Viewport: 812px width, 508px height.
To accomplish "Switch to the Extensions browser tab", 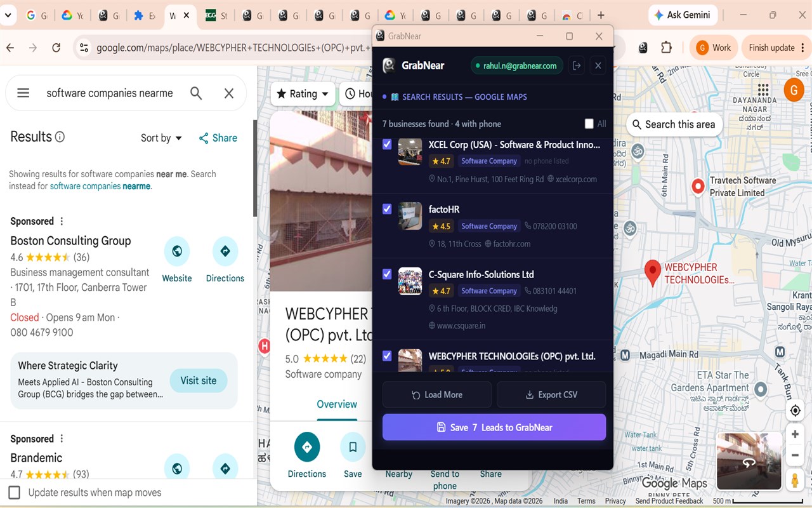I will click(x=144, y=15).
